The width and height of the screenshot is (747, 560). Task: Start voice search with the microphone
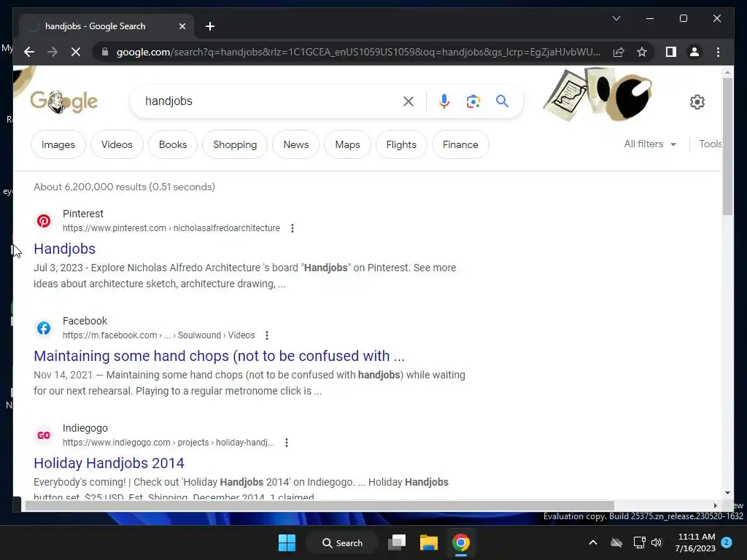(444, 101)
